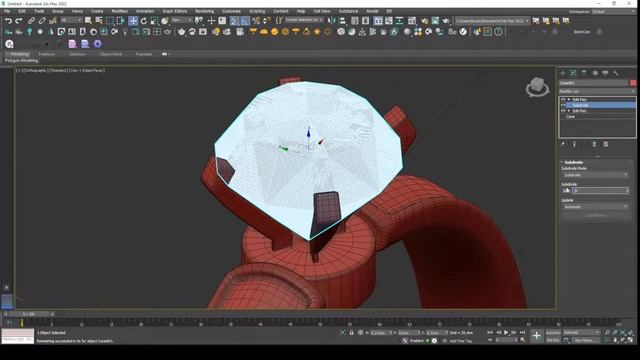Activate the Select and Move tool

(x=133, y=20)
